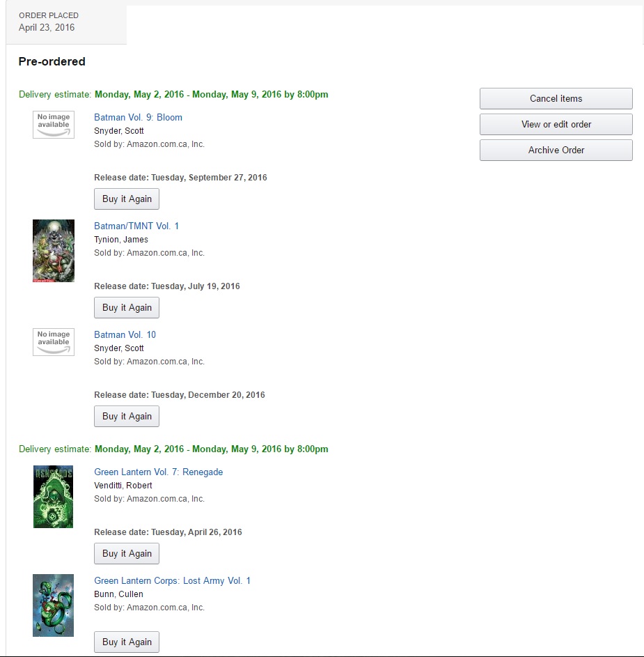
Task: Click the Batman Vol. 9 placeholder image
Action: (x=54, y=124)
